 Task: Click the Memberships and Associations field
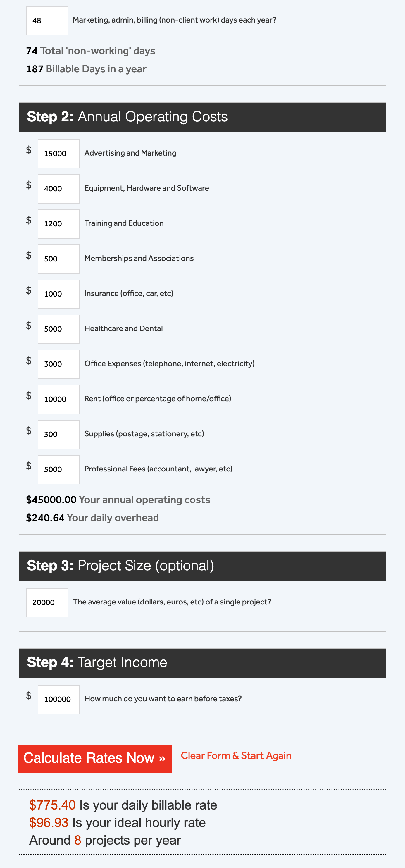[x=58, y=259]
